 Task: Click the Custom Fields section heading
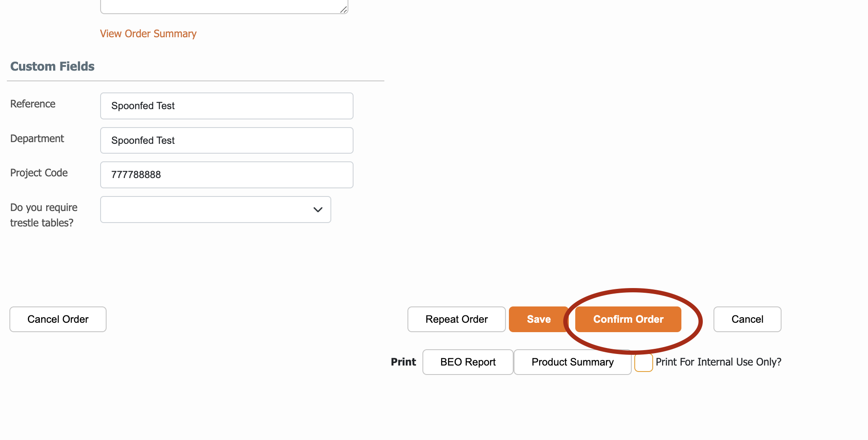pos(52,66)
